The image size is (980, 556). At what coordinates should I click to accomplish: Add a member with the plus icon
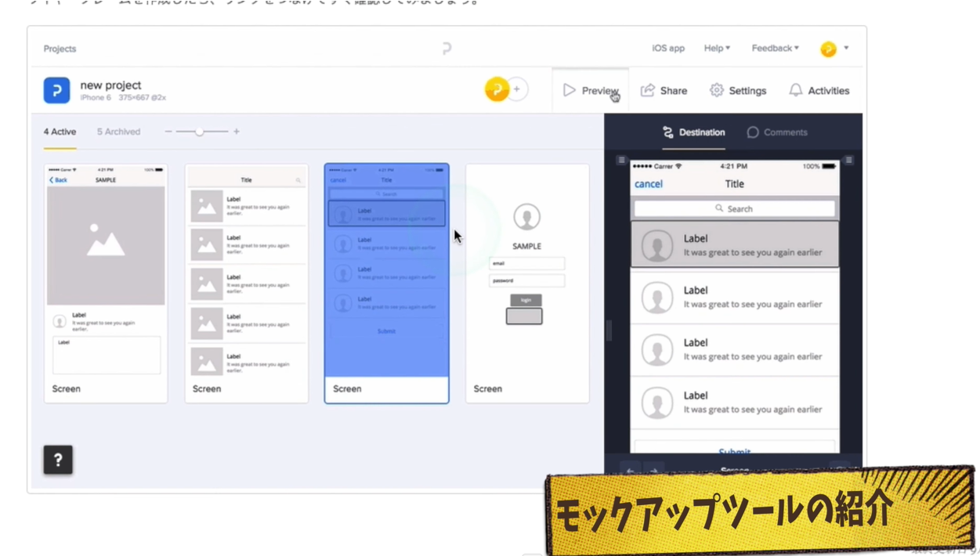tap(517, 89)
